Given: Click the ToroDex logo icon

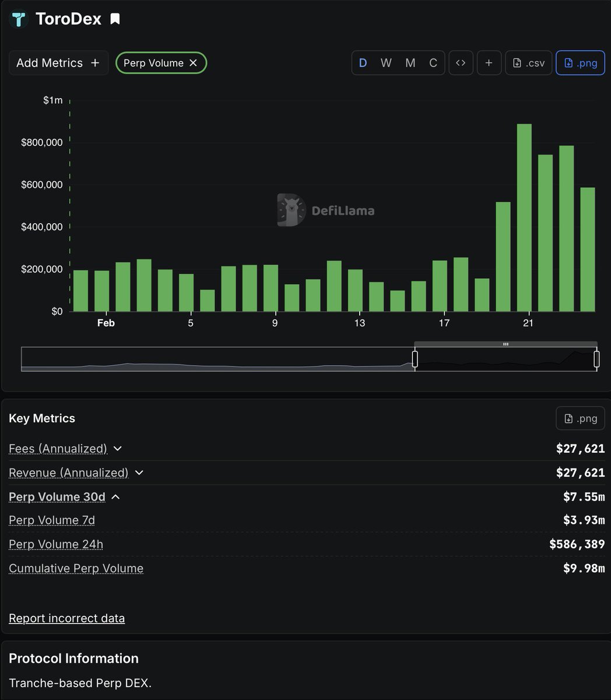Looking at the screenshot, I should pyautogui.click(x=19, y=19).
